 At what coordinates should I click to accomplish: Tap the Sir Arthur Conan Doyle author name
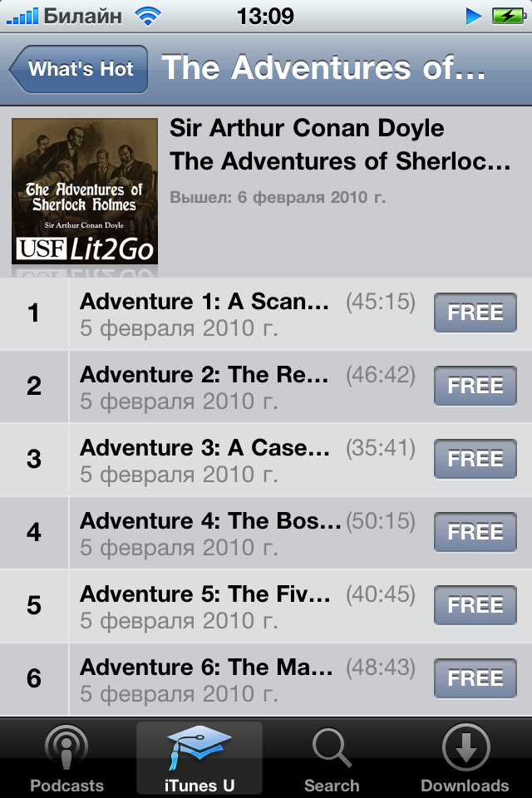pos(307,128)
